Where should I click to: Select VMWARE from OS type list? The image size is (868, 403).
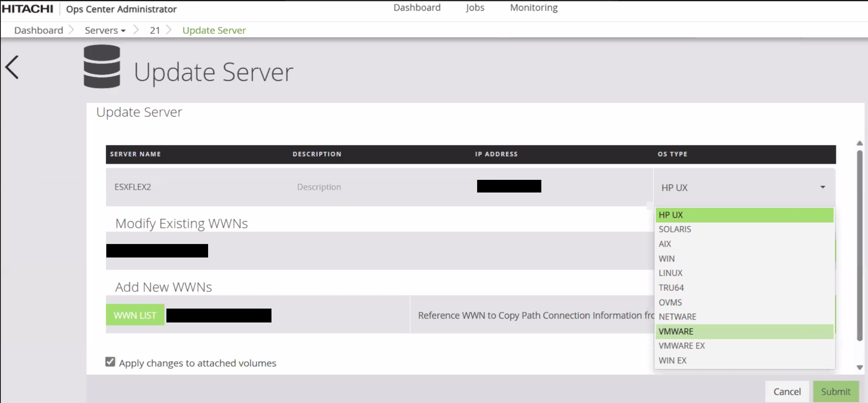tap(676, 331)
